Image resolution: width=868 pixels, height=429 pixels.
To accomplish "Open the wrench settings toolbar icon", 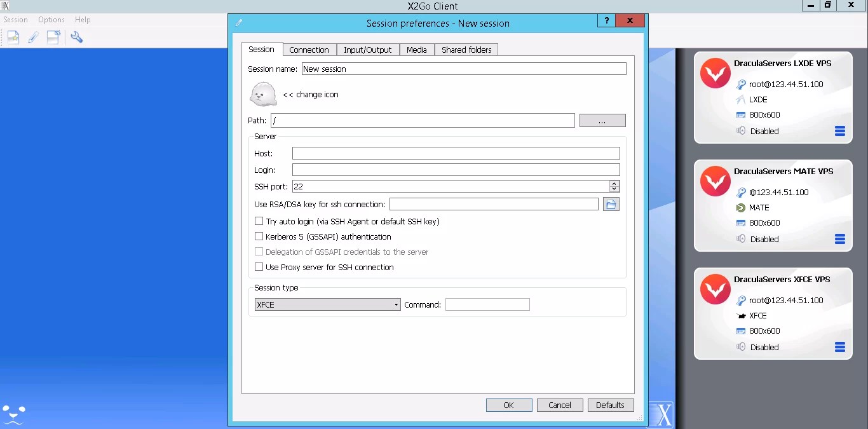I will click(78, 37).
